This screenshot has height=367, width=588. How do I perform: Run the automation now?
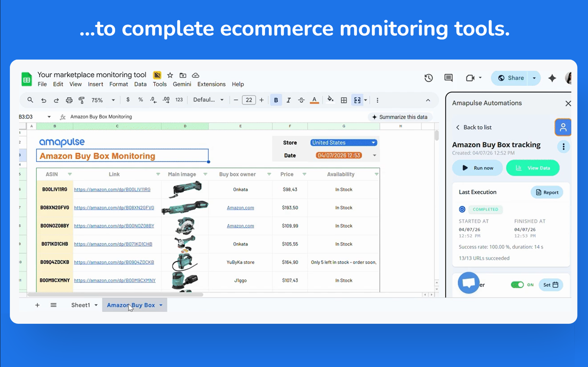[477, 168]
